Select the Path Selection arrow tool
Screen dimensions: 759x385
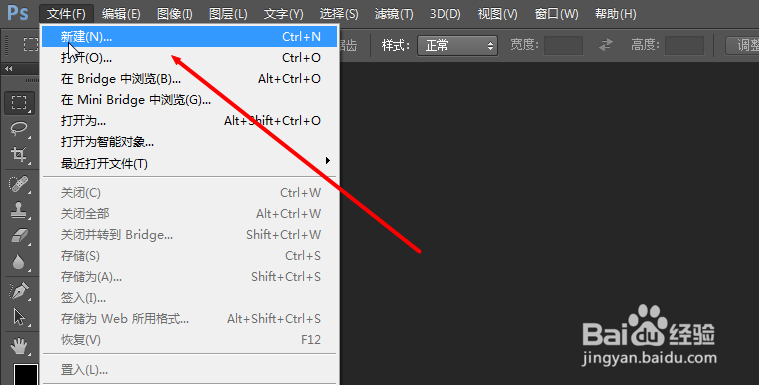point(19,317)
